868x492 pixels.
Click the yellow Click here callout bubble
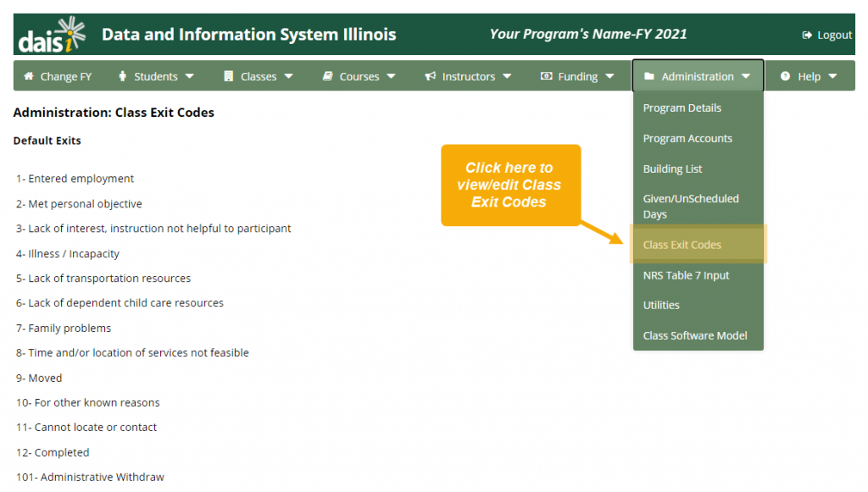pos(510,185)
